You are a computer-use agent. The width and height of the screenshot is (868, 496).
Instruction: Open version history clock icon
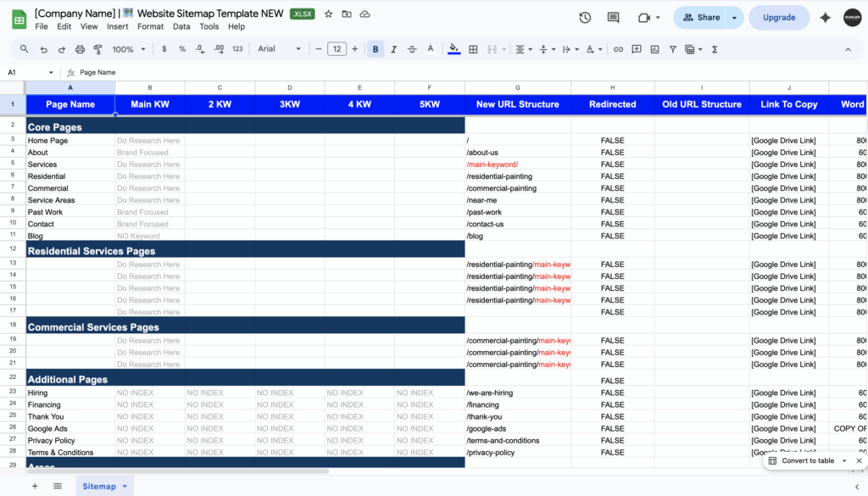point(585,17)
